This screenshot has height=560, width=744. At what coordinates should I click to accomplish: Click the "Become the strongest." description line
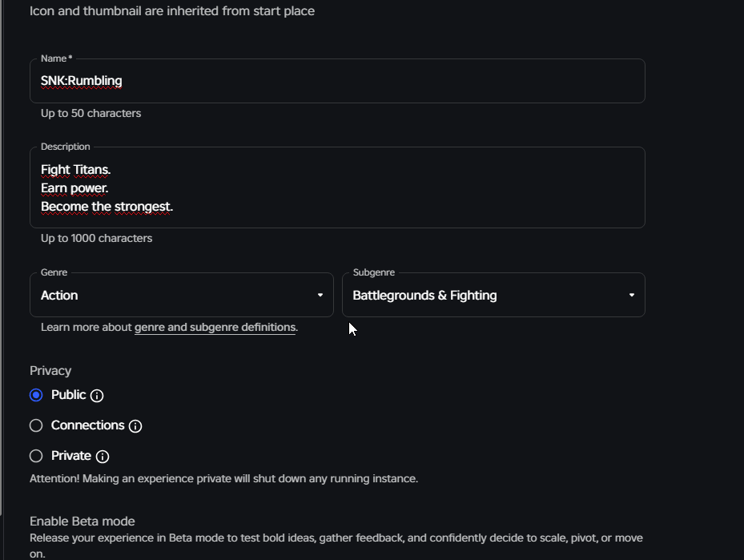107,206
